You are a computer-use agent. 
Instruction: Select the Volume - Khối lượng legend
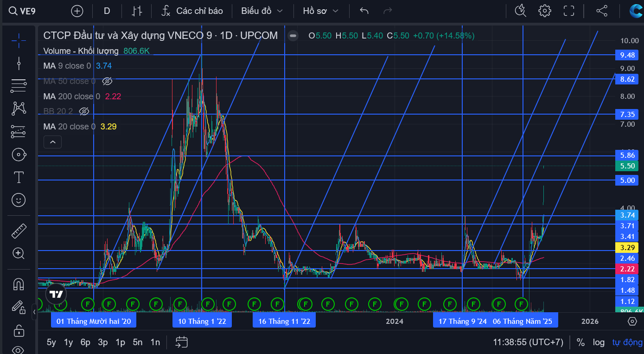click(x=81, y=51)
